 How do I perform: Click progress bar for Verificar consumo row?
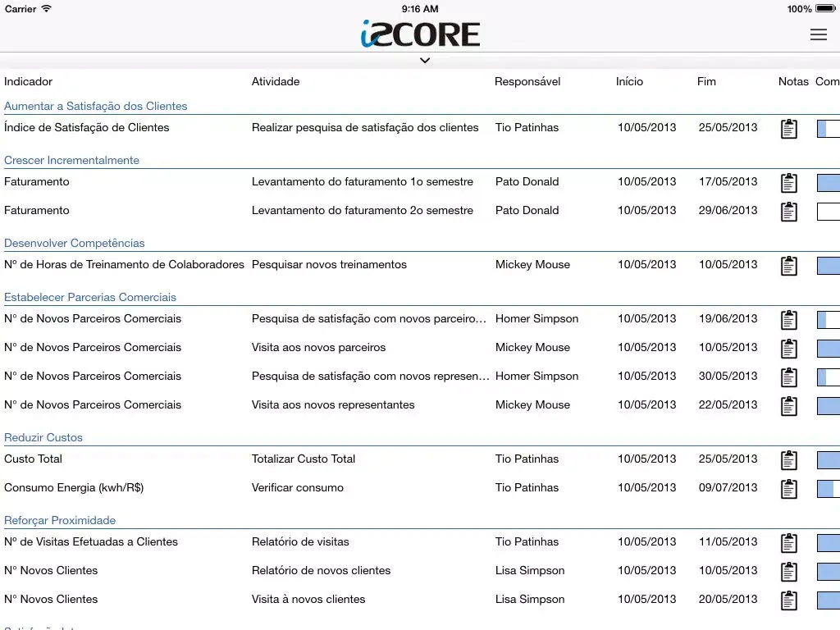point(829,489)
